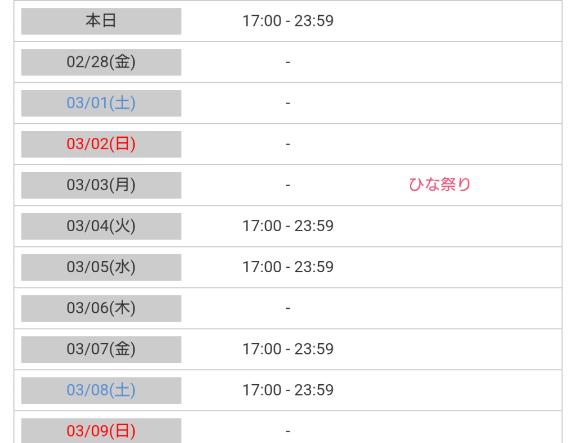The width and height of the screenshot is (576, 443).
Task: Select the 03/06(木) date label
Action: pyautogui.click(x=101, y=308)
